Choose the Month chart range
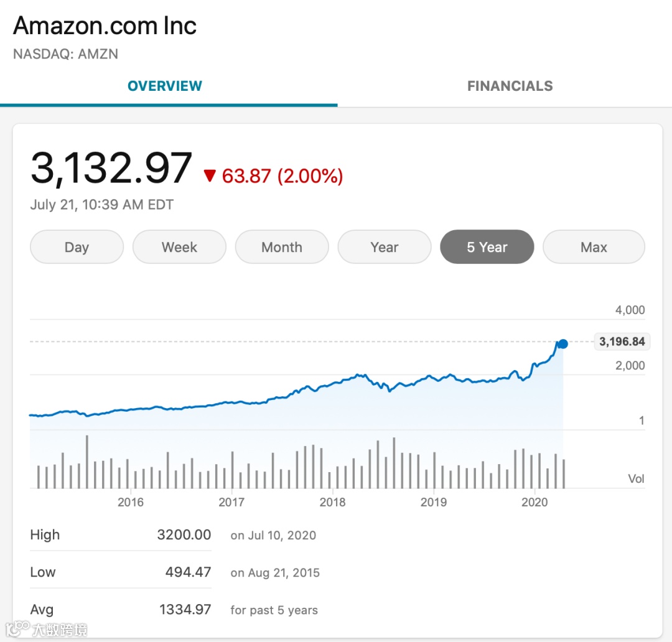Image resolution: width=672 pixels, height=642 pixels. pos(281,247)
